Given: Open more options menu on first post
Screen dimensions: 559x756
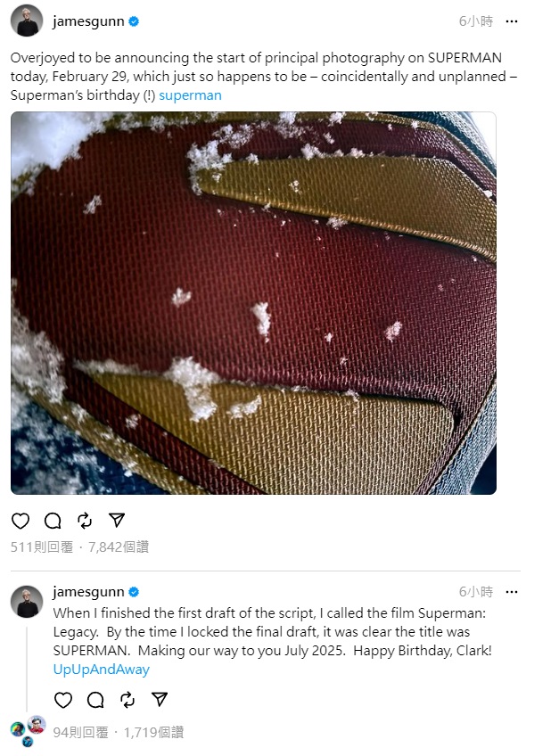Looking at the screenshot, I should tap(512, 21).
